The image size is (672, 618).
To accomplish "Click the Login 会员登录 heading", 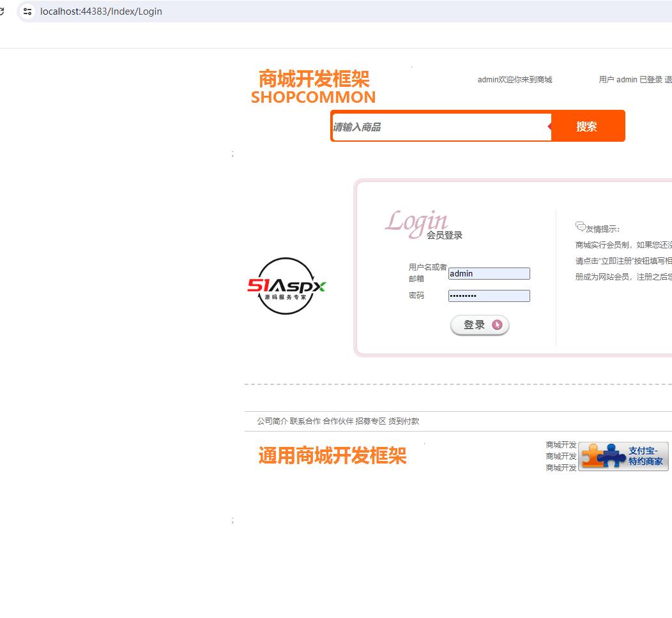I will tap(424, 224).
